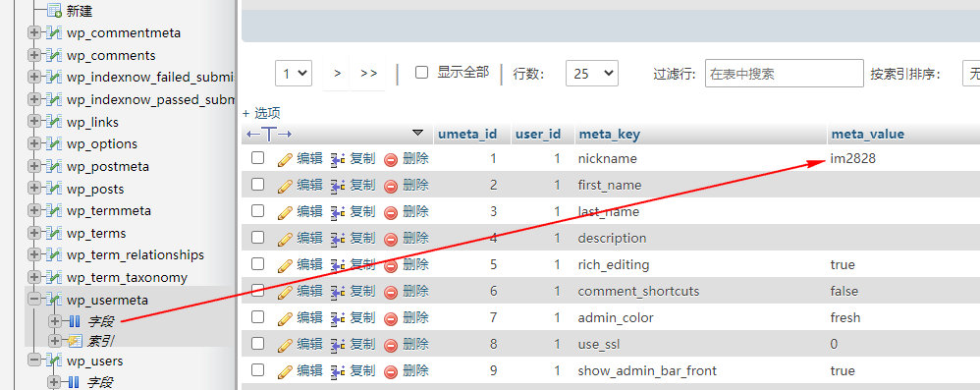Check the nickname row checkbox

[257, 158]
